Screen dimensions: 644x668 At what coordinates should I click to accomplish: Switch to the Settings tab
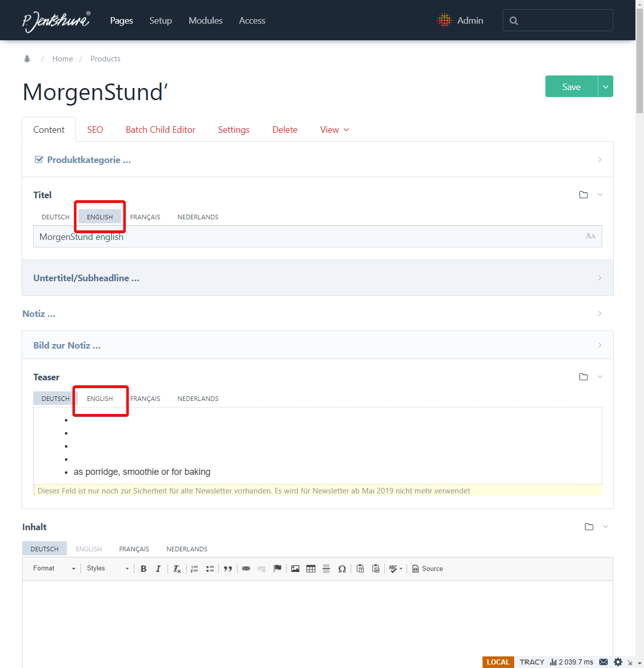(233, 130)
